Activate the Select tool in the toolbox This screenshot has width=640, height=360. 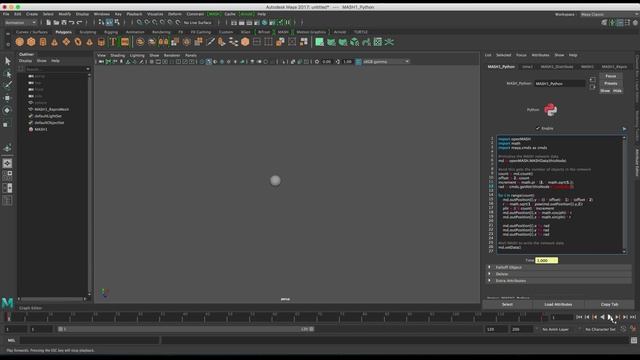7,61
